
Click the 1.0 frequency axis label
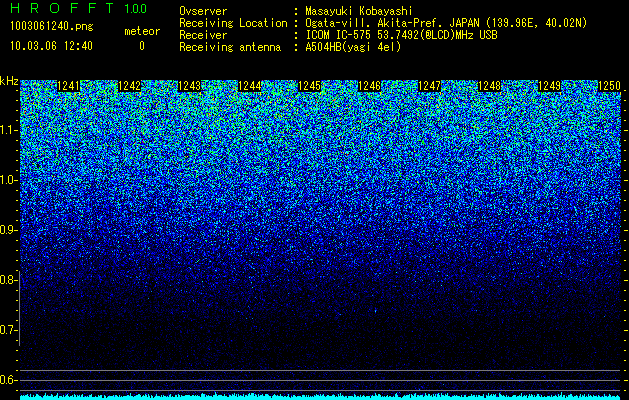coord(8,180)
